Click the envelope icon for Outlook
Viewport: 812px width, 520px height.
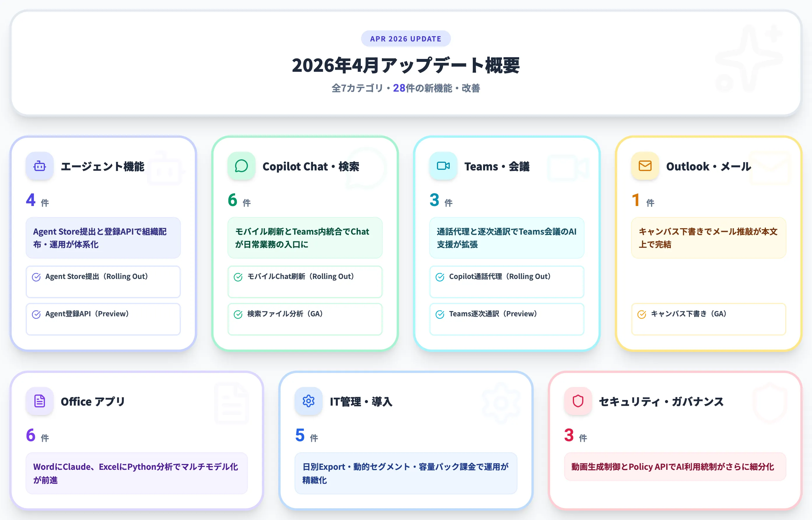(x=645, y=166)
